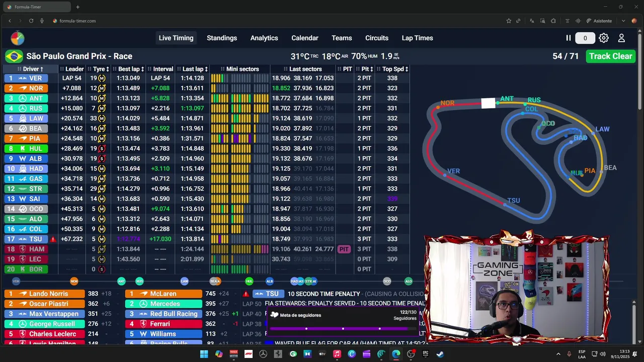Click VER dot on gap timeline

coord(16,281)
